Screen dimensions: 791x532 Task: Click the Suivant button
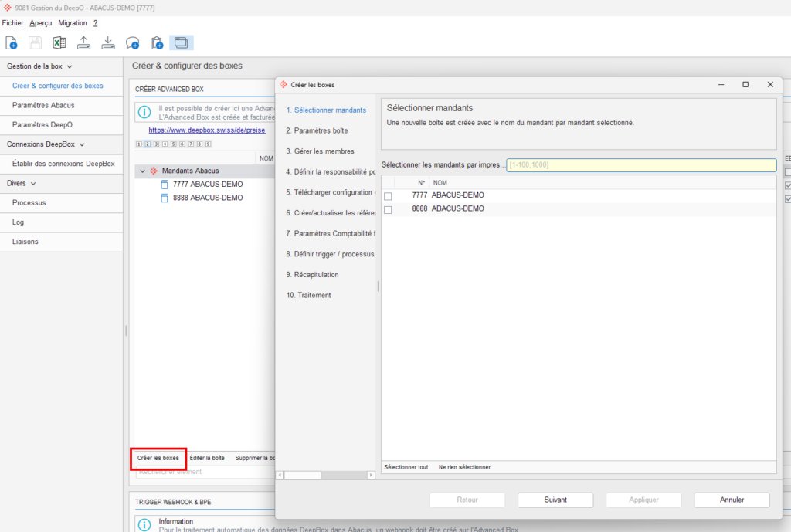coord(555,500)
